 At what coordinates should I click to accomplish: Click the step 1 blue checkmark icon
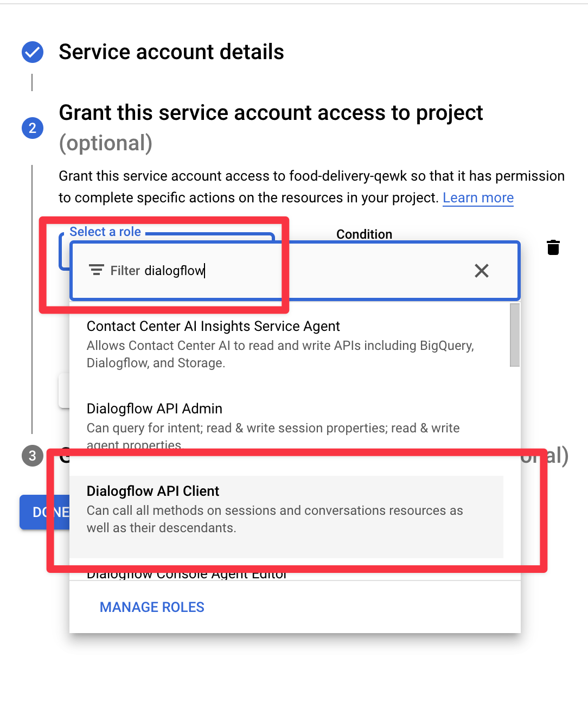click(33, 52)
